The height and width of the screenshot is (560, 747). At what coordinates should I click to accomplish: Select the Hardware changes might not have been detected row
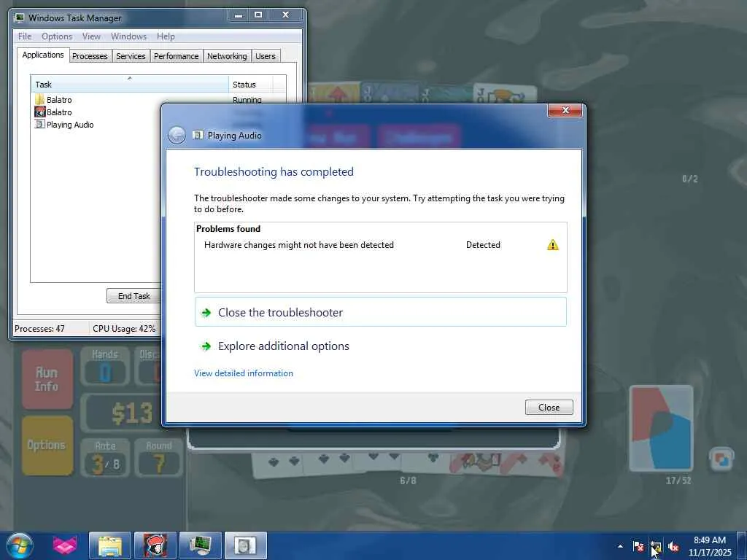tap(380, 245)
